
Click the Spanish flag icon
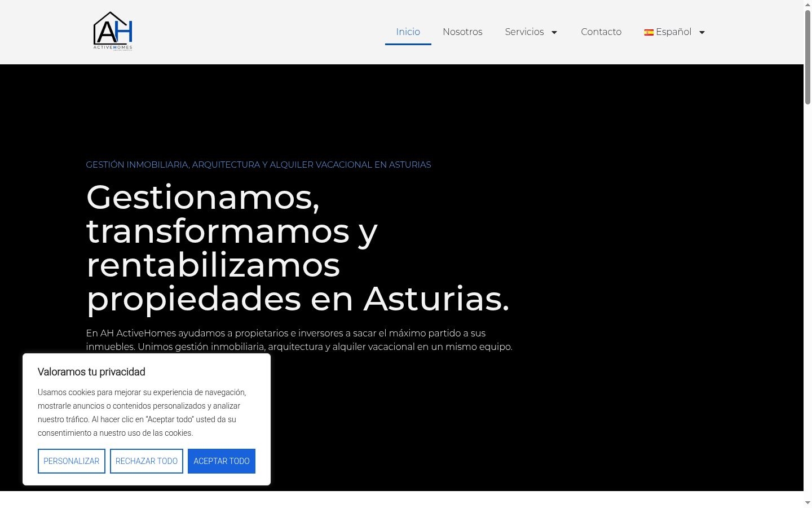tap(649, 32)
